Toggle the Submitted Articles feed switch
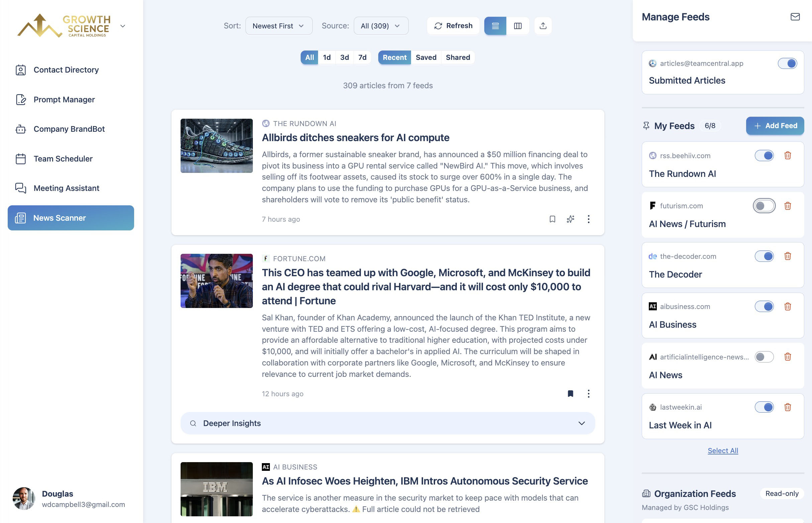The width and height of the screenshot is (812, 523). [787, 64]
